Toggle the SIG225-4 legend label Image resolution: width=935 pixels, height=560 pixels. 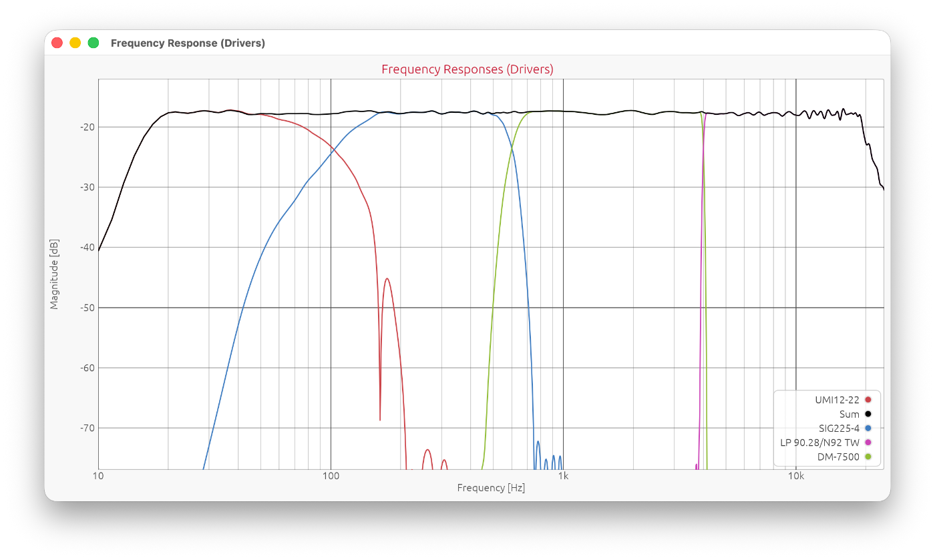pyautogui.click(x=839, y=429)
